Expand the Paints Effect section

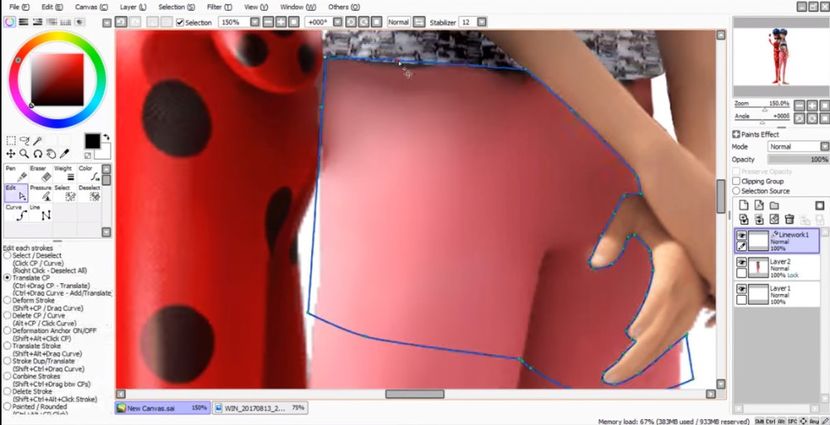click(x=736, y=134)
